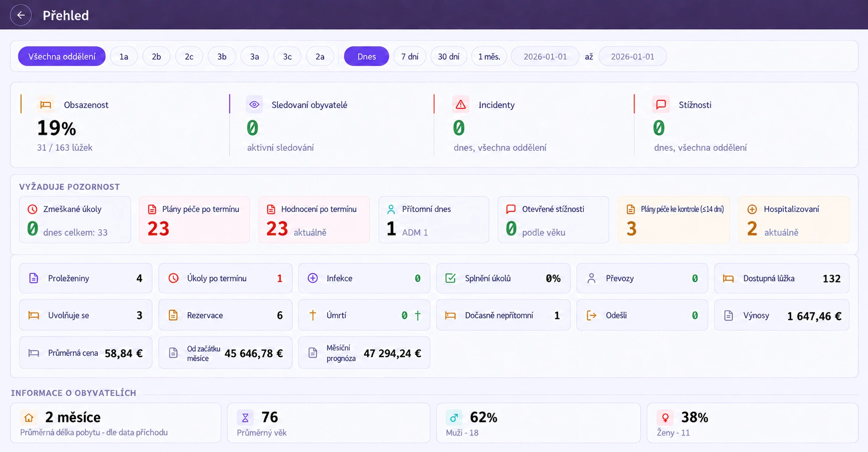Click the exit arrow icon beside Odešli
The image size is (868, 452).
pos(591,315)
